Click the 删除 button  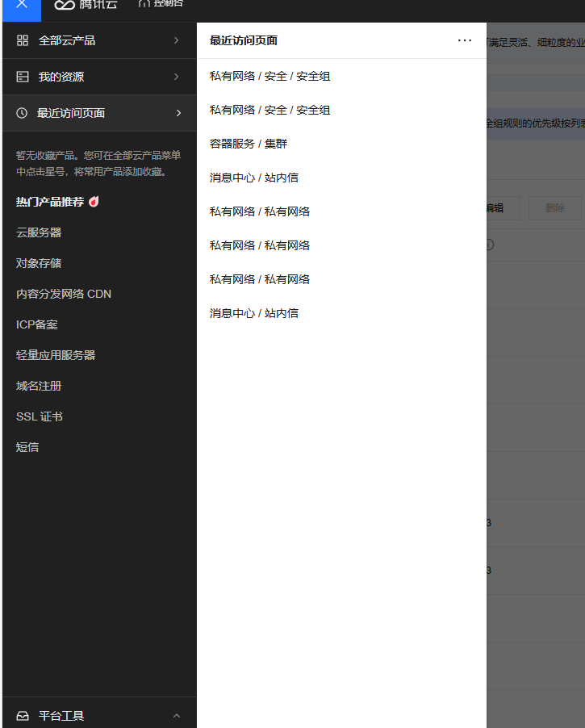554,207
